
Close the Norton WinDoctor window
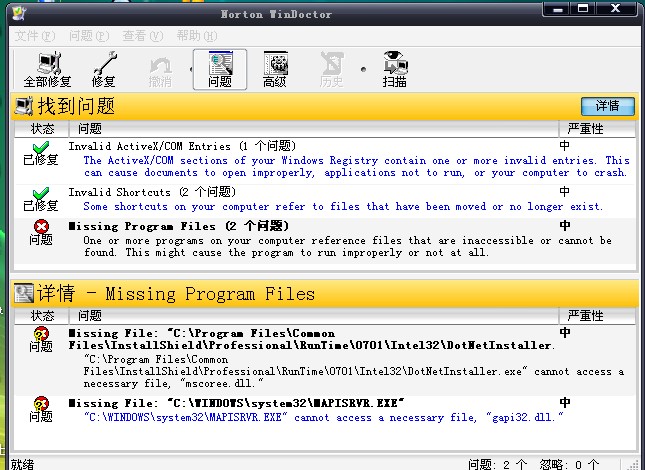pyautogui.click(x=615, y=9)
